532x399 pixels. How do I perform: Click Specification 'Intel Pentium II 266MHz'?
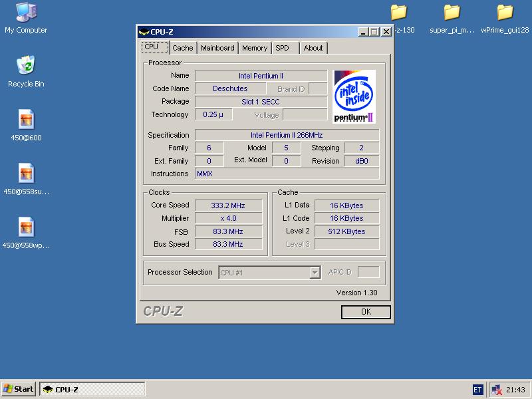[x=287, y=135]
